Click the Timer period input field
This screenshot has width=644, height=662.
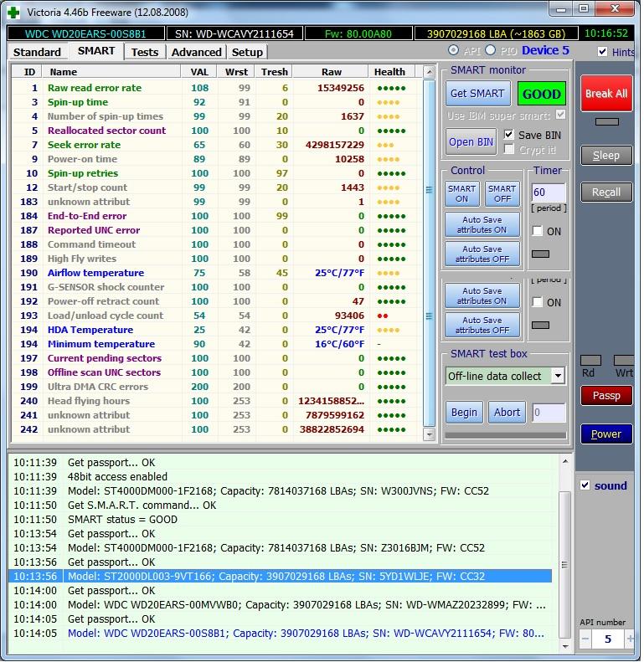(549, 193)
